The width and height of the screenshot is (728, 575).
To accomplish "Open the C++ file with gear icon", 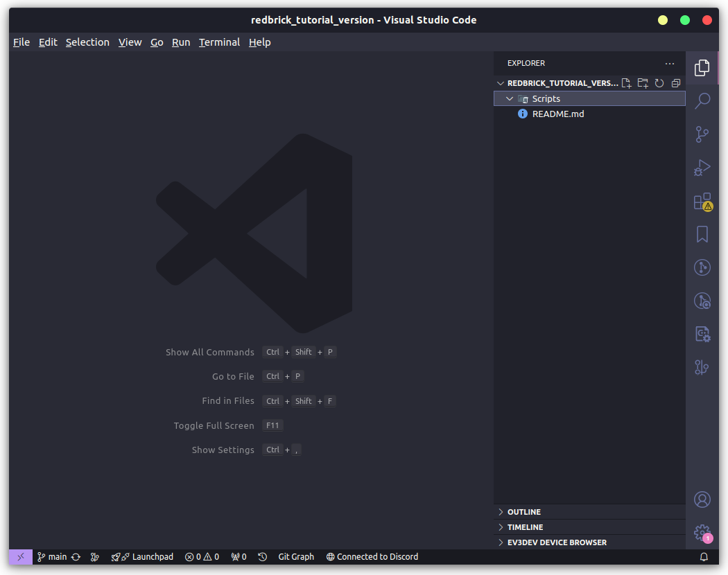I will (702, 334).
